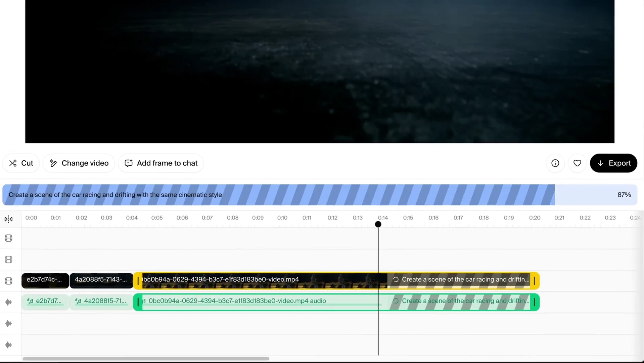This screenshot has height=363, width=644.
Task: Click the first audio track waveform icon
Action: pyautogui.click(x=9, y=302)
